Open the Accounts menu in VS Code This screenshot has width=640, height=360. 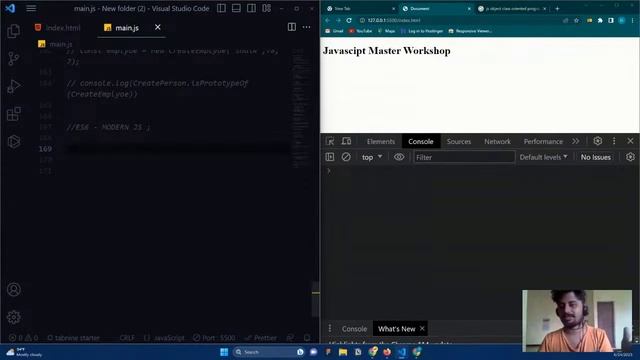[x=13, y=289]
